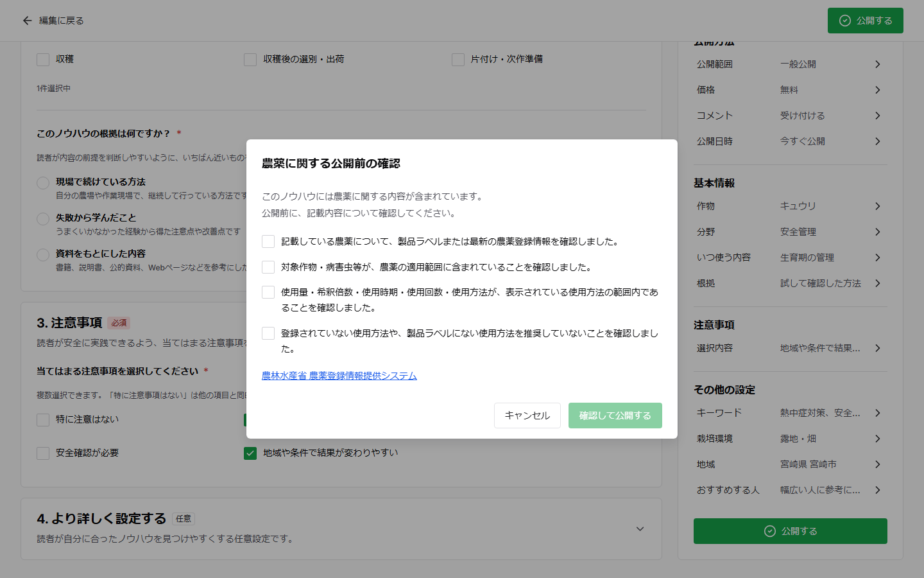
Task: Check the 片付け・次作準備 checkbox
Action: 458,60
